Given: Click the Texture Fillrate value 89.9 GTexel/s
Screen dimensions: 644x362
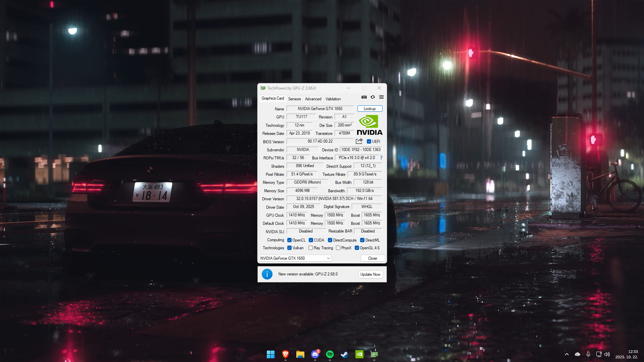Looking at the screenshot, I should (x=365, y=174).
